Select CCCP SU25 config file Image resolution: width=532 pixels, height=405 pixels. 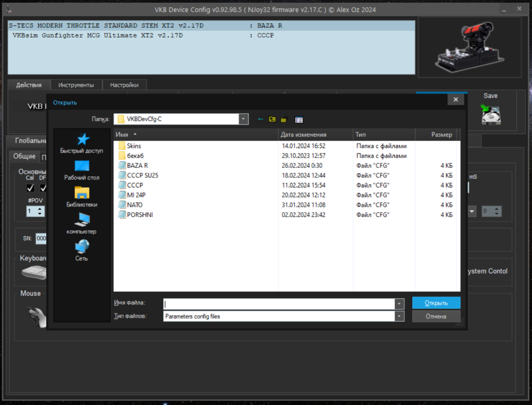click(x=138, y=175)
